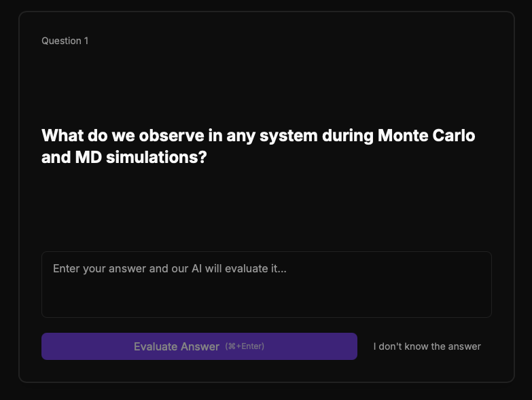Click the "Question 1" label
532x400 pixels.
coord(65,41)
